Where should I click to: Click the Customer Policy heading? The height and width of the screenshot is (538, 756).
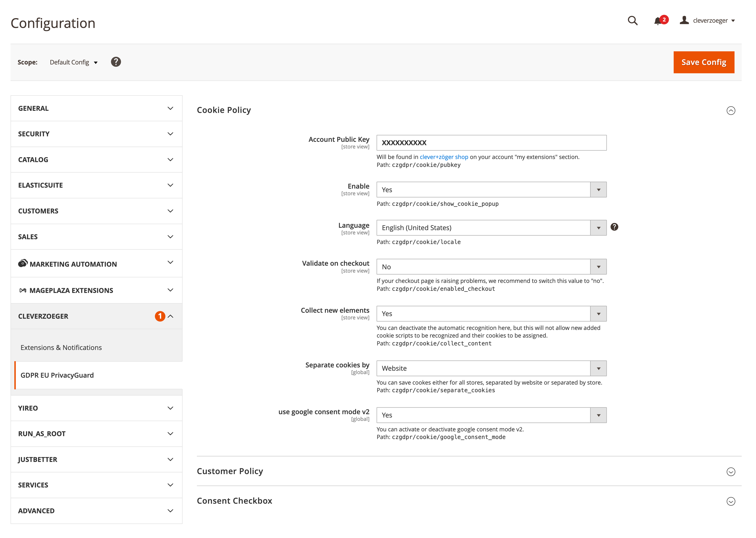(230, 471)
